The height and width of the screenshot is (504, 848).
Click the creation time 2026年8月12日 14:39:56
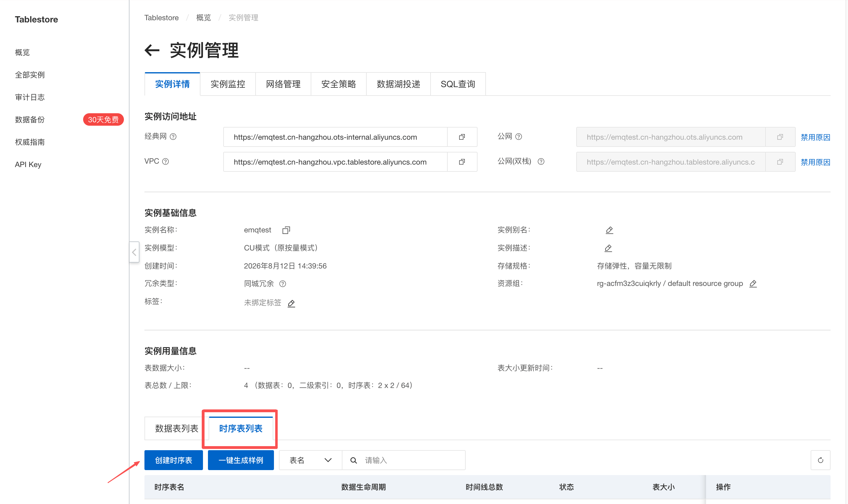(x=285, y=266)
